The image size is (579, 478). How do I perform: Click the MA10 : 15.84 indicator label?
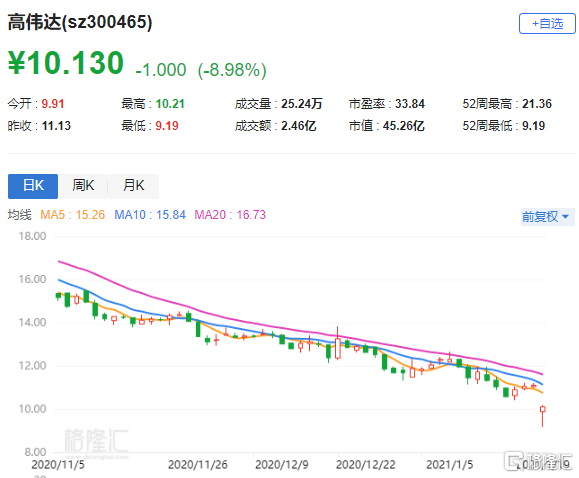(x=150, y=215)
